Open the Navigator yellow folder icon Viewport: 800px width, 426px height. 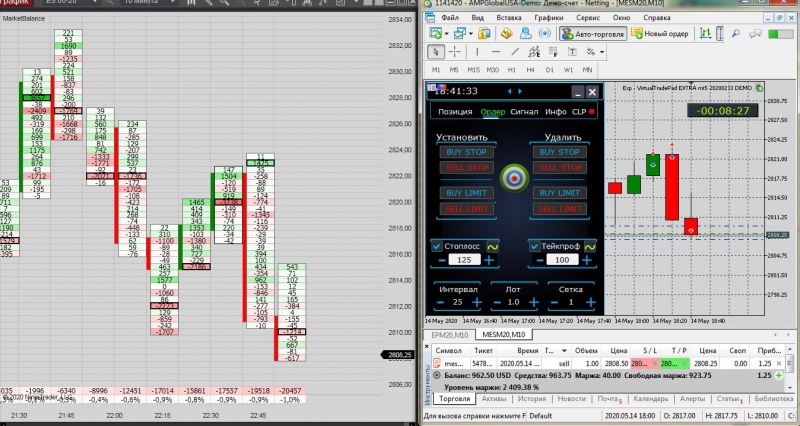[506, 34]
